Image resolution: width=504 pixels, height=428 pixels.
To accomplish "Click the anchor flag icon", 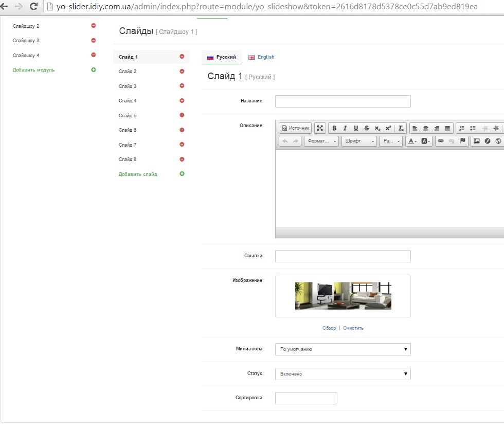I will click(462, 141).
